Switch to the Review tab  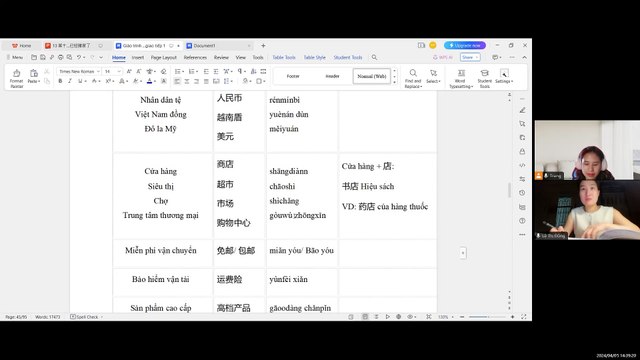coord(221,58)
